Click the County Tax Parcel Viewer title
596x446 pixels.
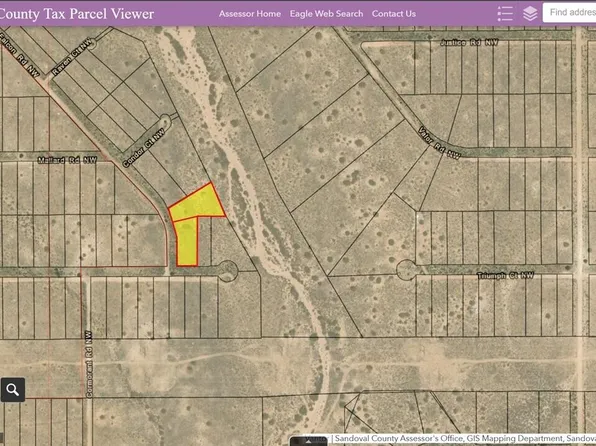(x=76, y=14)
